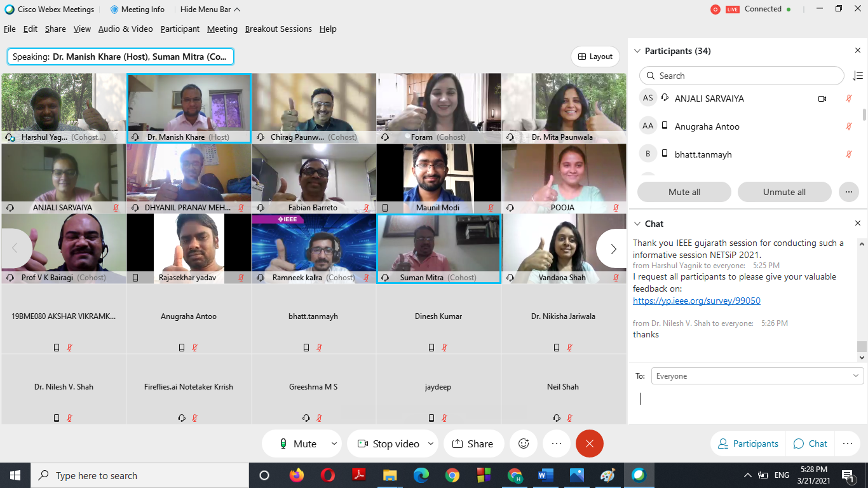The width and height of the screenshot is (868, 488).
Task: Click the next page arrow on video grid
Action: (x=613, y=248)
